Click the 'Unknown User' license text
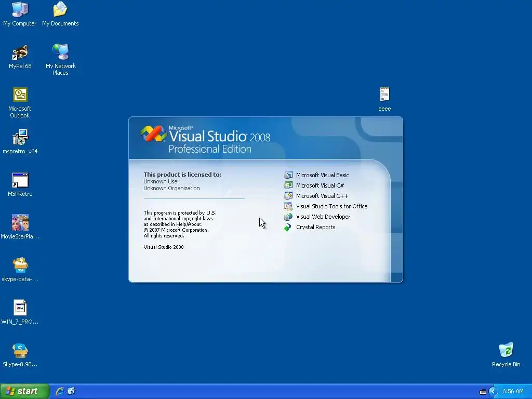The height and width of the screenshot is (399, 532). coord(161,181)
